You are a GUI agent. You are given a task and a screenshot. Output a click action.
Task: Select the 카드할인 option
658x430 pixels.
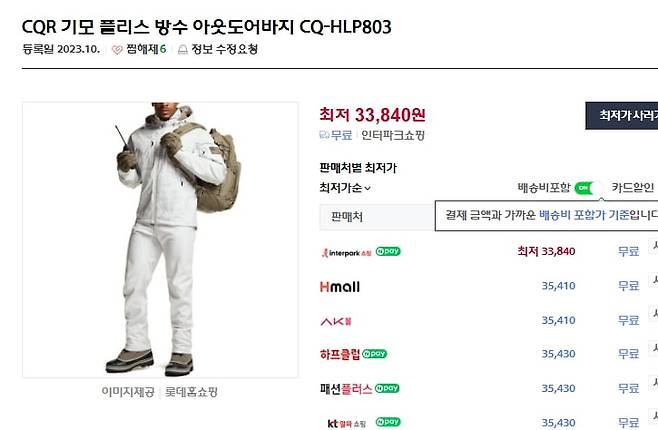(x=632, y=187)
